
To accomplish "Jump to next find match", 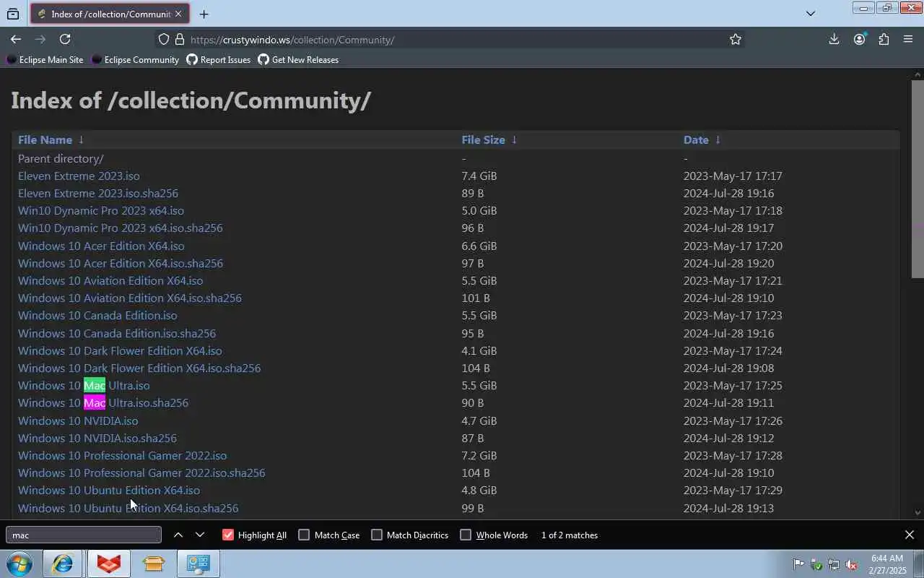I will point(200,535).
